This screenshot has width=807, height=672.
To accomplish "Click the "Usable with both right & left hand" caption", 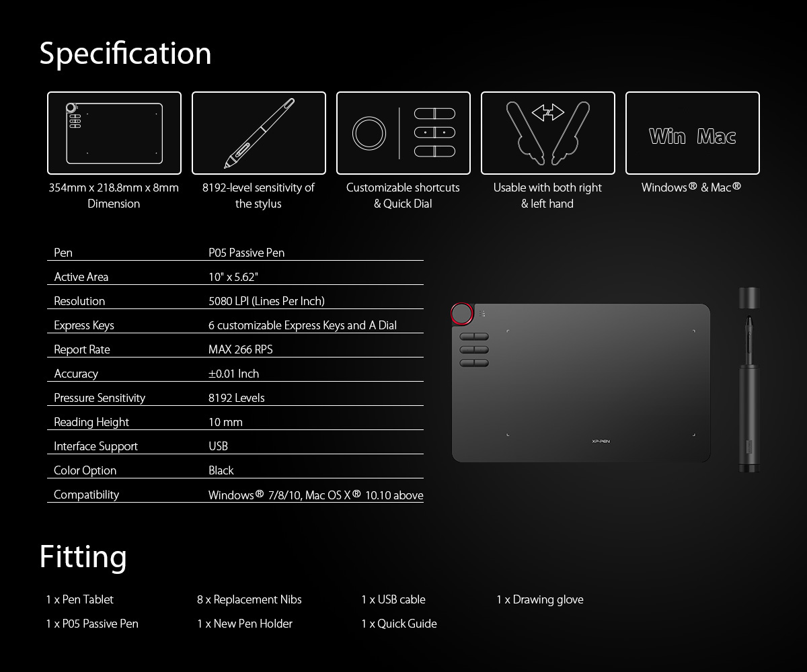I will (x=547, y=196).
